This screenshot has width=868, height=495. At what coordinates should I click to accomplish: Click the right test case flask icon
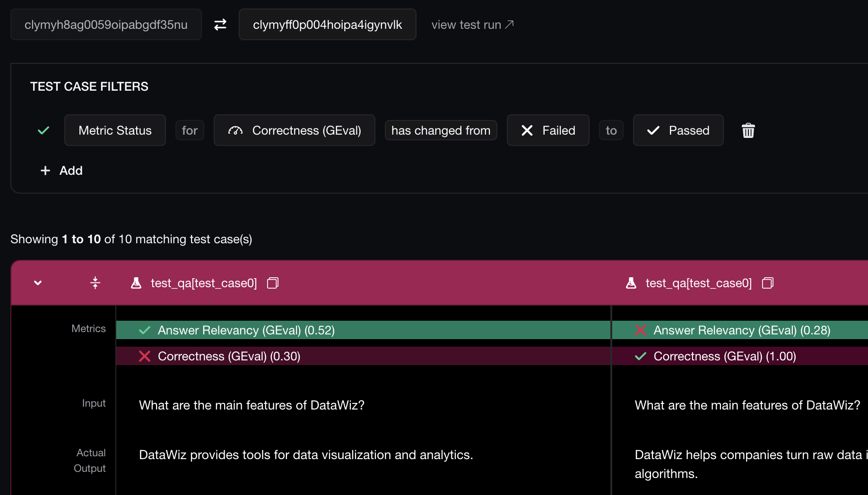click(631, 283)
